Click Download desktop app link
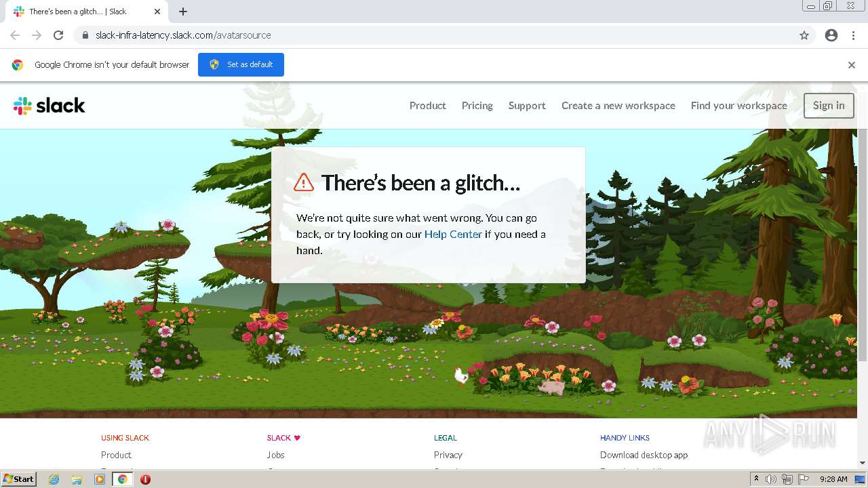The width and height of the screenshot is (868, 488). pos(644,455)
